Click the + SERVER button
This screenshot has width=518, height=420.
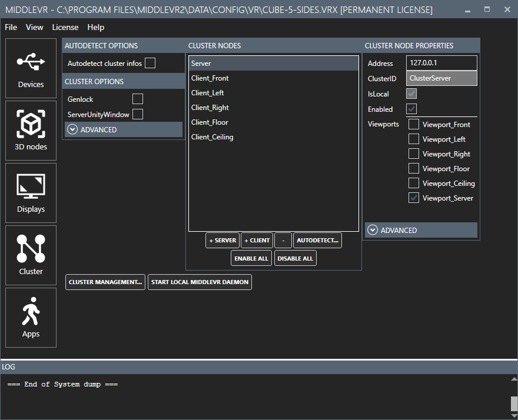[x=223, y=241]
